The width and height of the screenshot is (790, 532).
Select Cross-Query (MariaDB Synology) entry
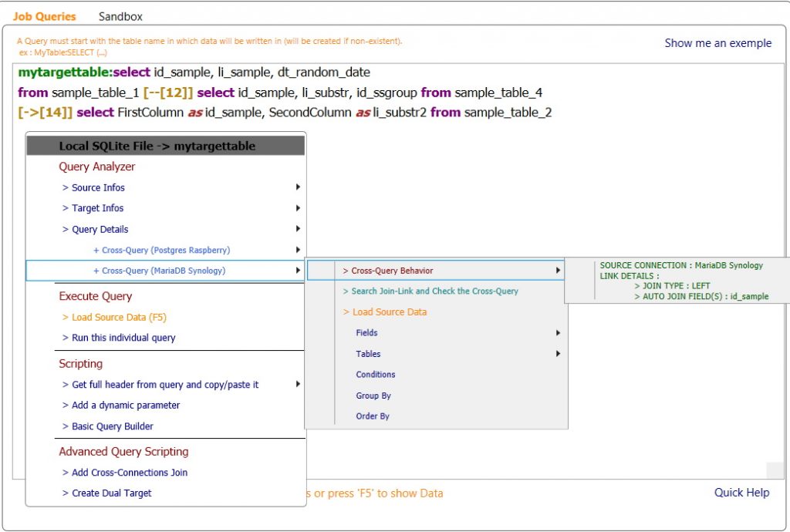click(x=165, y=271)
